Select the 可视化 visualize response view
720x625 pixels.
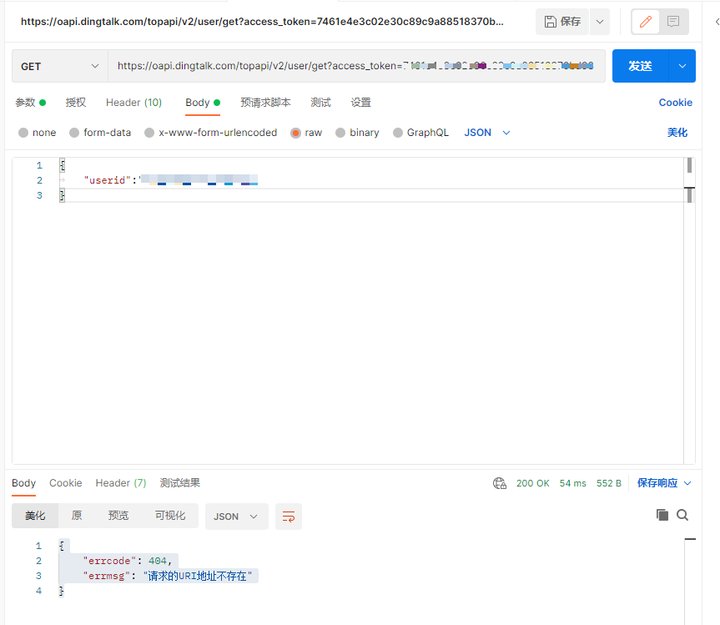pyautogui.click(x=170, y=516)
